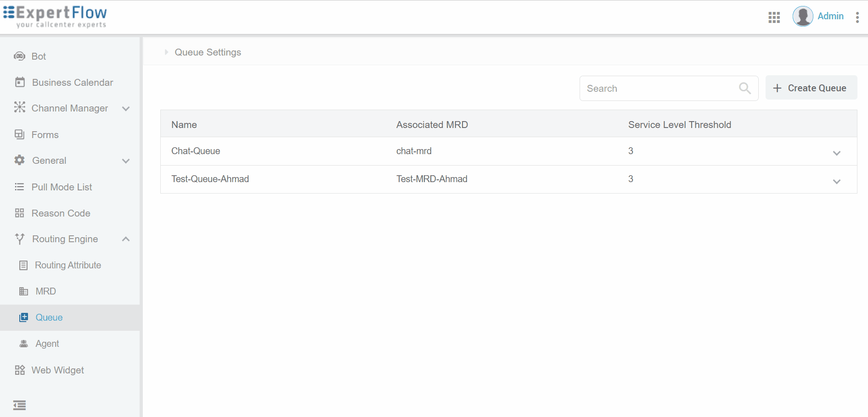Click the Web Widget icon

[x=19, y=370]
